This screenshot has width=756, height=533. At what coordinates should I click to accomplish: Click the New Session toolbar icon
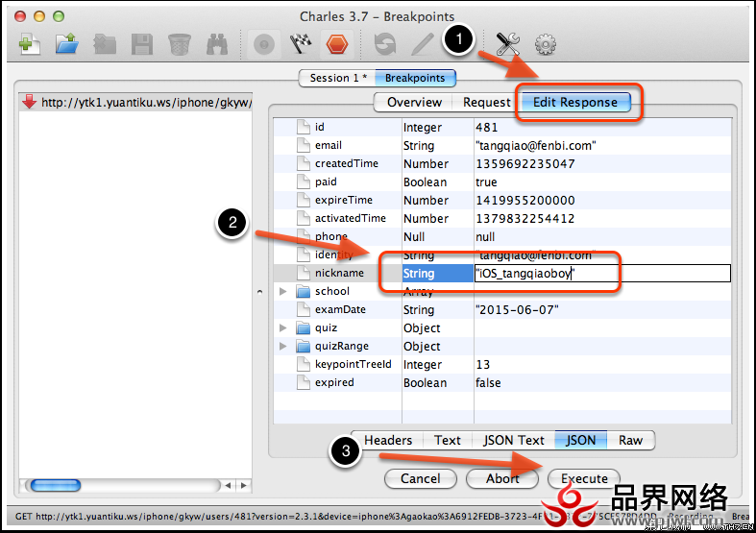click(x=29, y=44)
